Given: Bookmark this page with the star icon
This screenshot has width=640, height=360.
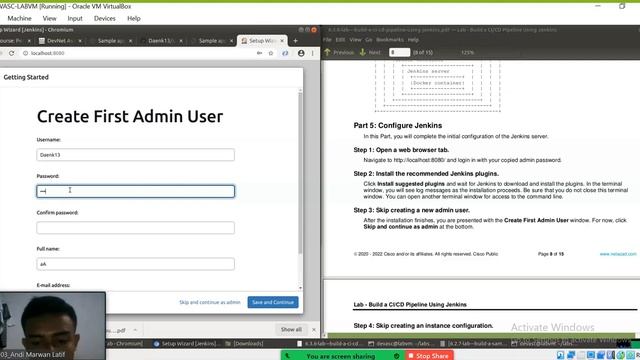Looking at the screenshot, I should [x=271, y=53].
